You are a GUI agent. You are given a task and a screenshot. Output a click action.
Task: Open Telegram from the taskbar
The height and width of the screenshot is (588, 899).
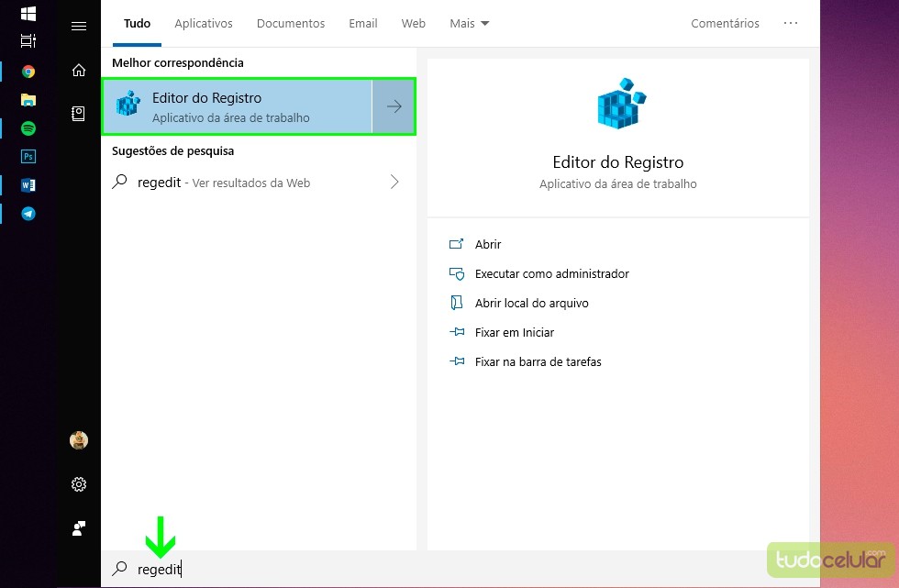[28, 214]
